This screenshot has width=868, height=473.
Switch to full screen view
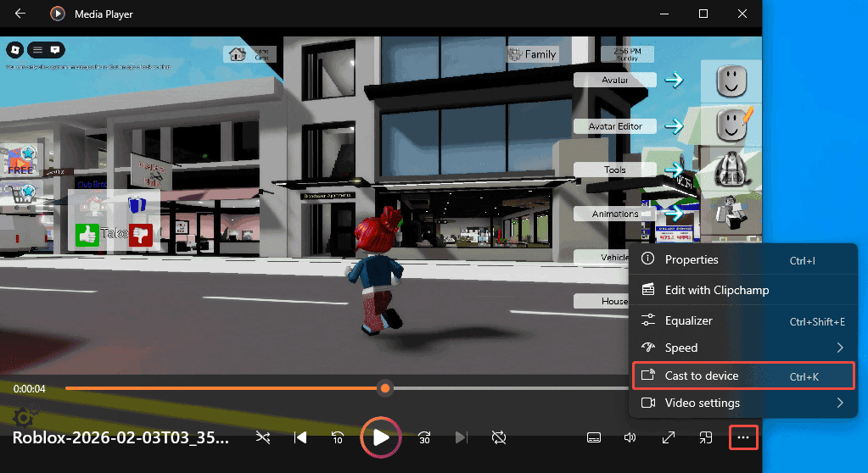point(668,437)
